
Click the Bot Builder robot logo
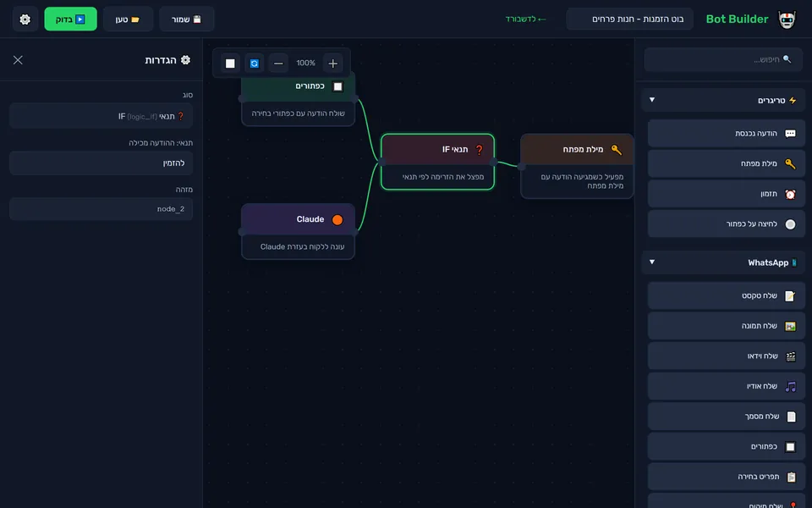[x=787, y=19]
